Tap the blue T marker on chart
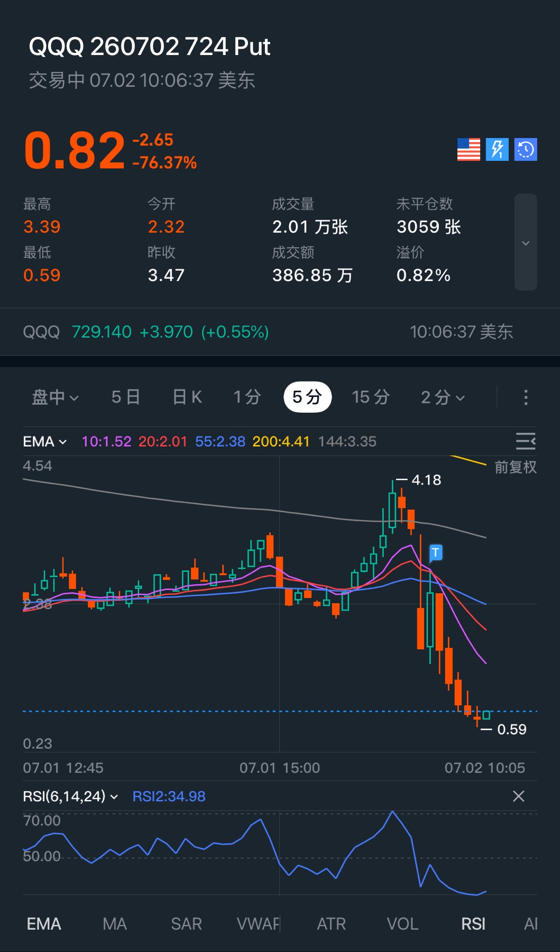The image size is (560, 952). click(x=436, y=553)
